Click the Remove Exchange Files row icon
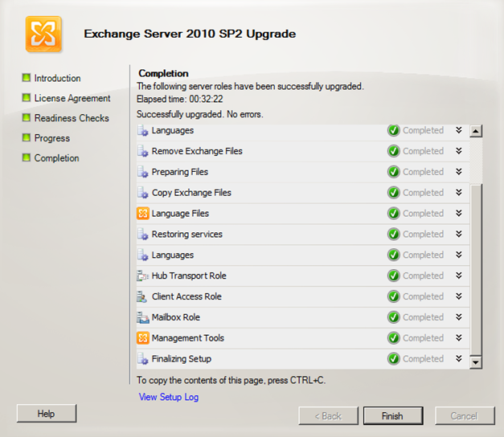The width and height of the screenshot is (504, 437). [x=143, y=151]
